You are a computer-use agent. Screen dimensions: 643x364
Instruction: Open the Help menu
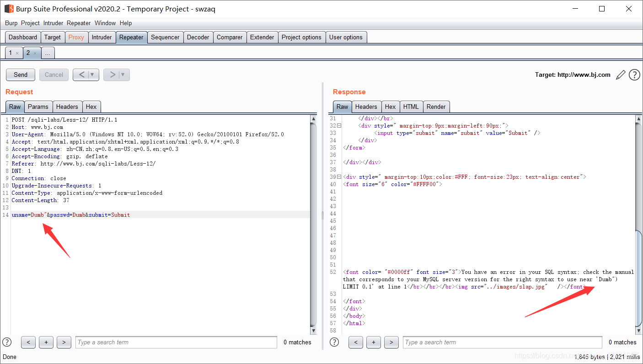tap(126, 23)
